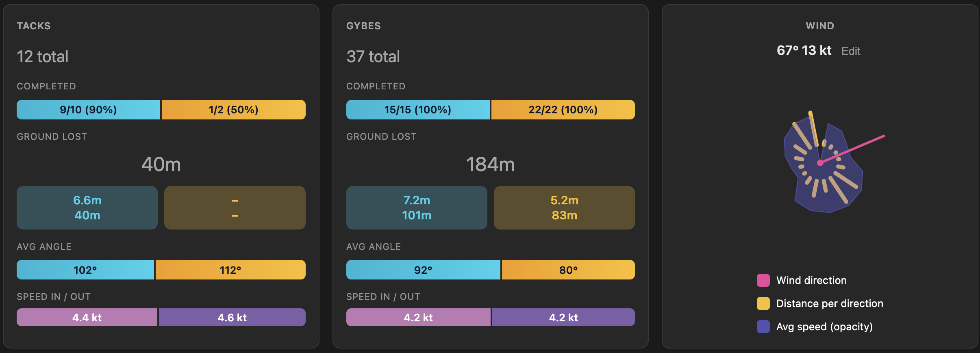Click the 12 total tacks count

(x=43, y=56)
